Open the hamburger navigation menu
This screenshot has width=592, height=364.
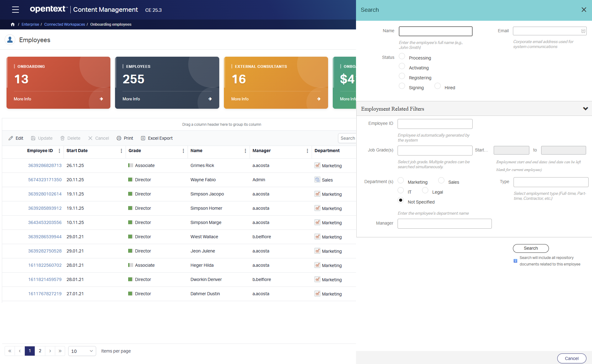click(x=15, y=10)
